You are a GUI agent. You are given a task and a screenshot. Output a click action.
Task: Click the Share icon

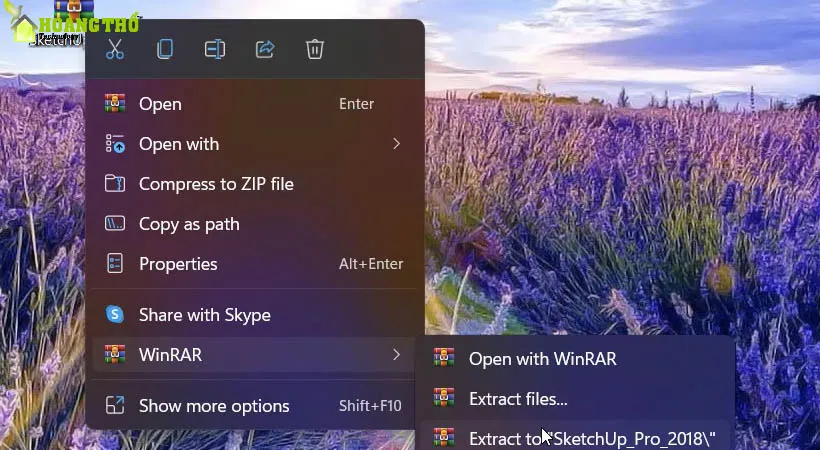coord(265,50)
